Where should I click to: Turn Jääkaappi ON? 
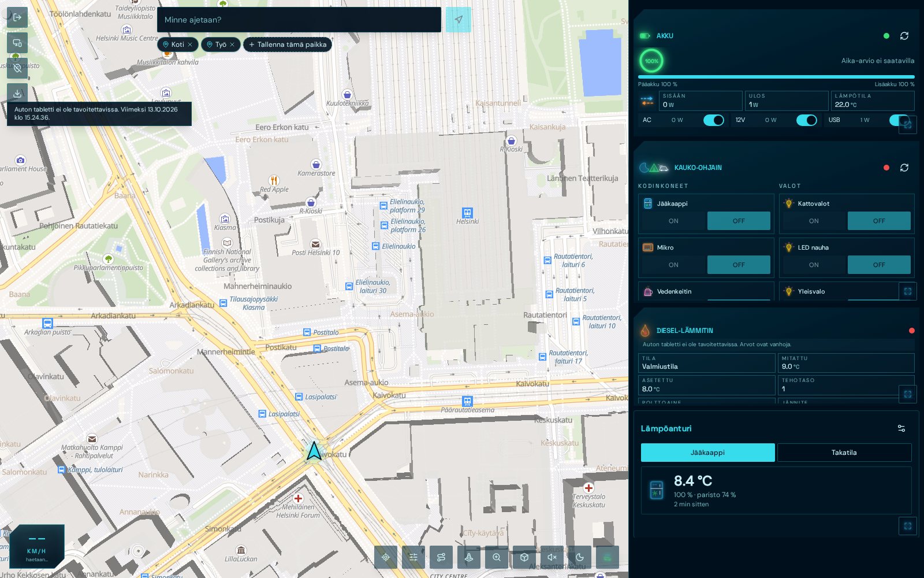673,221
